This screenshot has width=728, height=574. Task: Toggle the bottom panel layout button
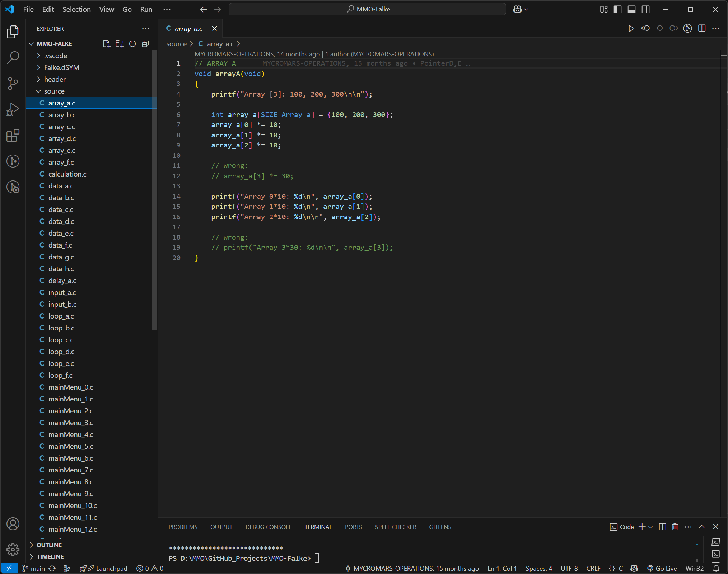coord(631,9)
